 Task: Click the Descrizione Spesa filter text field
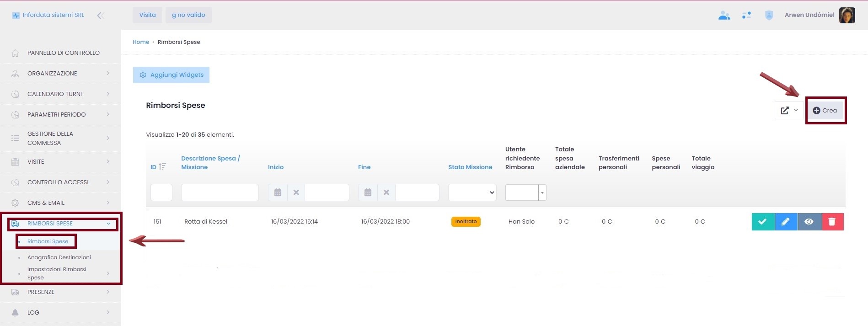220,192
